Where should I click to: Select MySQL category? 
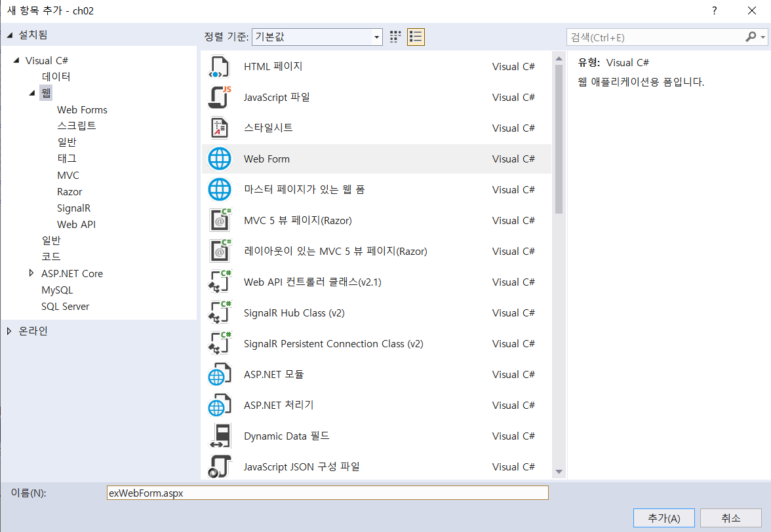click(57, 290)
